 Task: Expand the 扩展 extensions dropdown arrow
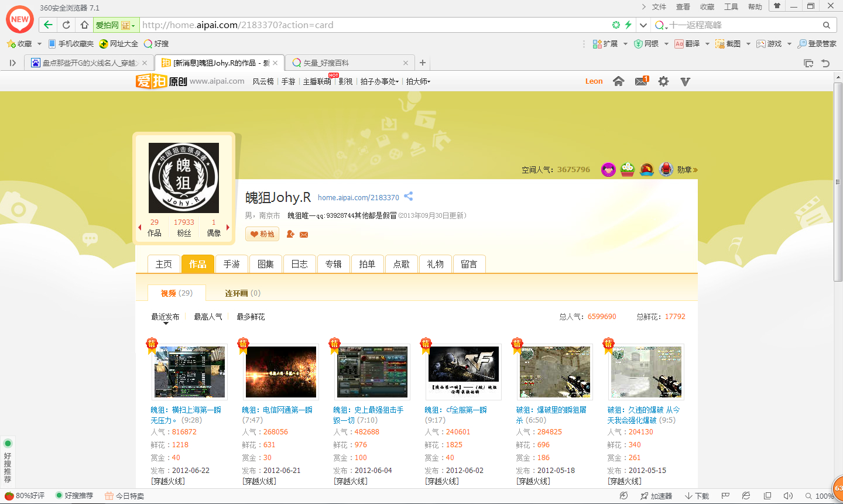(x=625, y=44)
